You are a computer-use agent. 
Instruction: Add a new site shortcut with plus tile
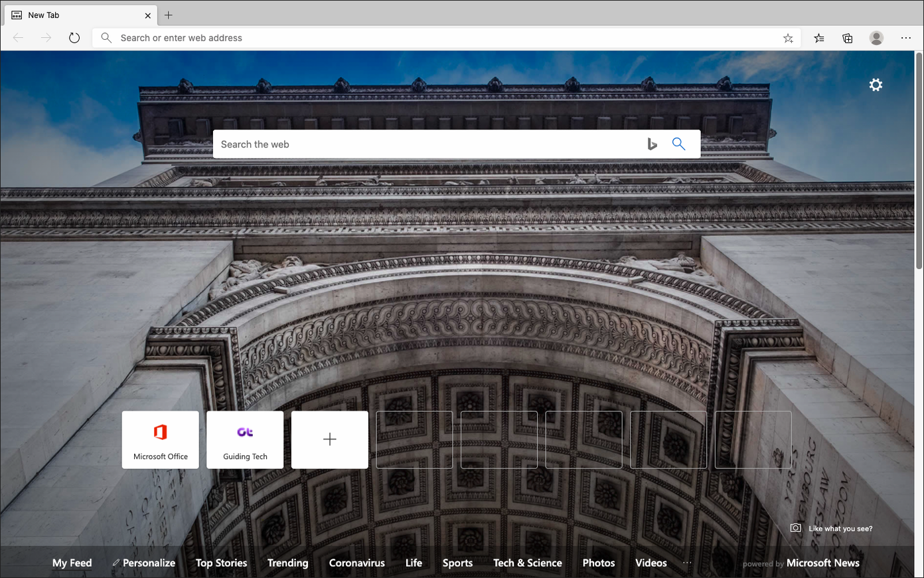pyautogui.click(x=329, y=439)
